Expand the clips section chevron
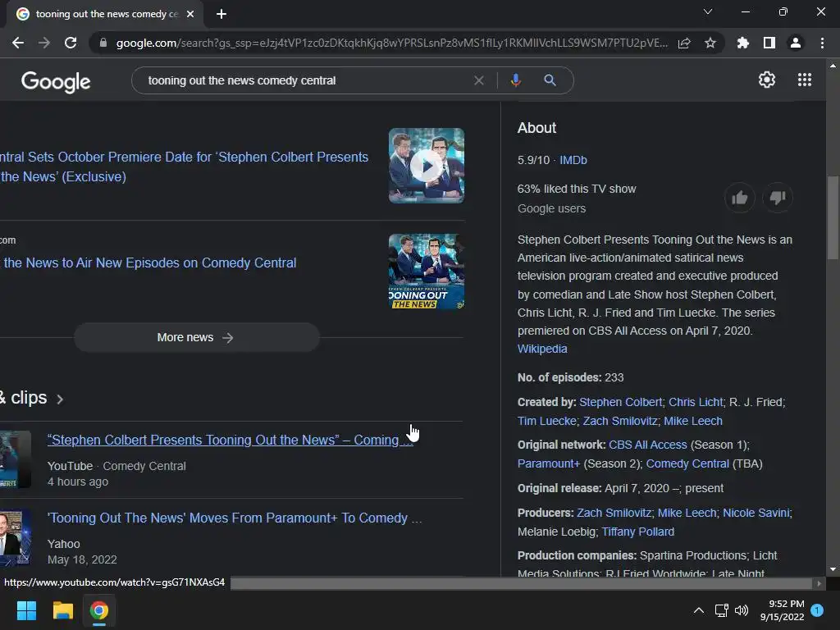The width and height of the screenshot is (840, 630). pos(60,399)
